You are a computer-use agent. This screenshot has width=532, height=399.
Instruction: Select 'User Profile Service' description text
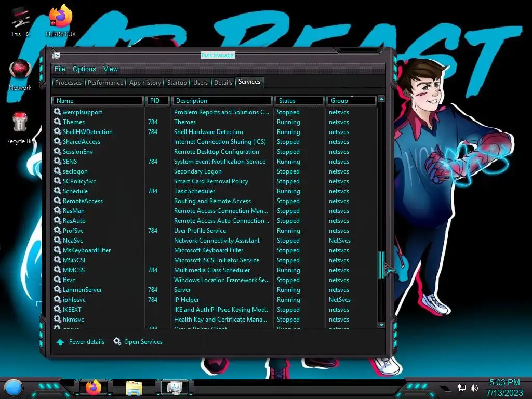click(x=200, y=230)
